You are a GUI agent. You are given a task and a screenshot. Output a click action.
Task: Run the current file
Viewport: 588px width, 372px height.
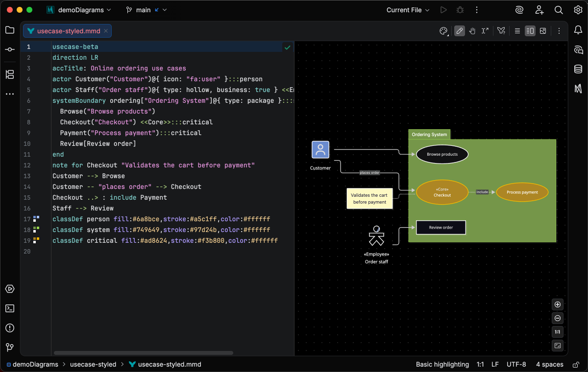tap(443, 10)
